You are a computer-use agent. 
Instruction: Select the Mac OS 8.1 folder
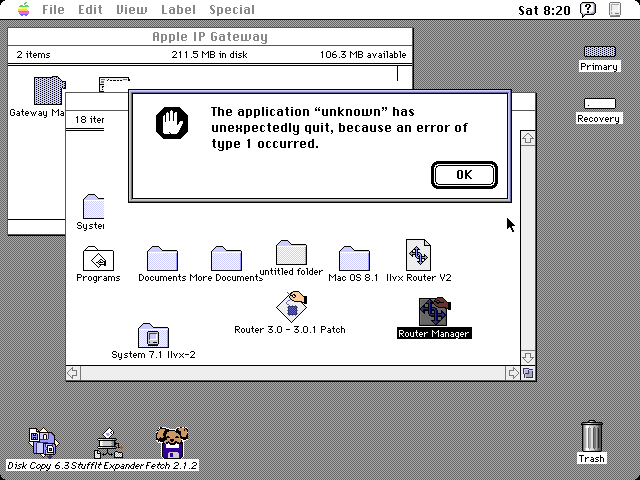pos(354,258)
